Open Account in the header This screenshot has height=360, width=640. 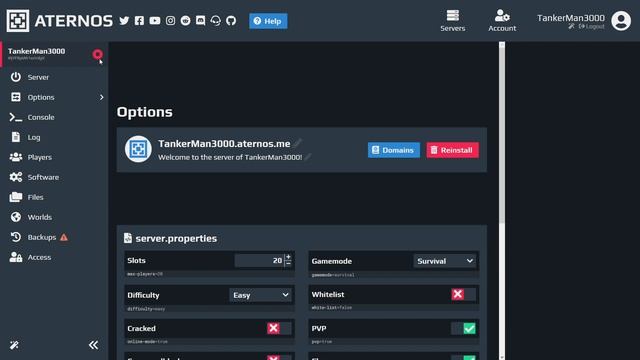pos(502,20)
